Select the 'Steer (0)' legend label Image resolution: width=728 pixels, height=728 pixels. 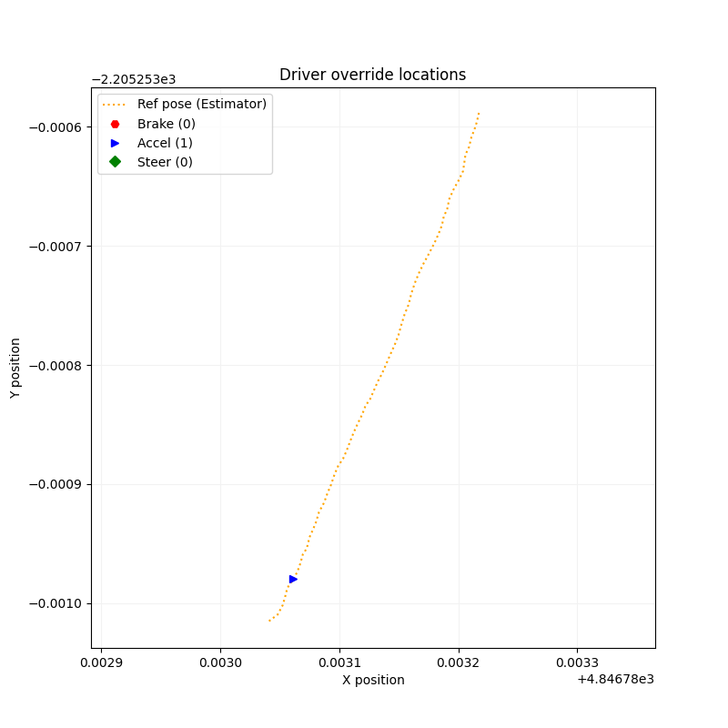point(165,162)
